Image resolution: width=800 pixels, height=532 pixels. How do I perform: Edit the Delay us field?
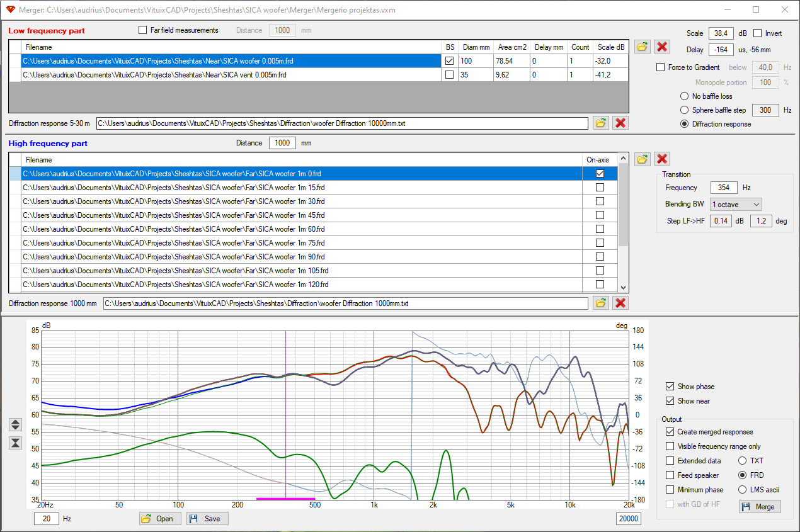click(x=721, y=50)
